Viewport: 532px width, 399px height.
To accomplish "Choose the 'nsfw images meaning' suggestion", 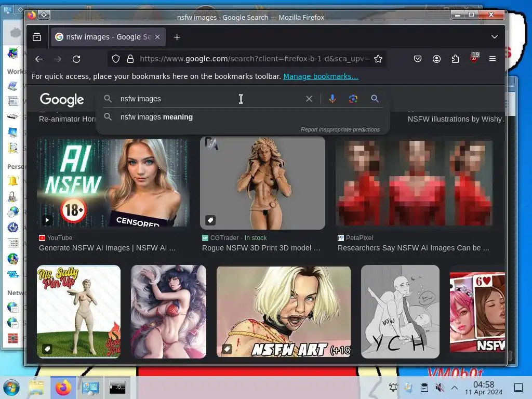I will pos(243,117).
